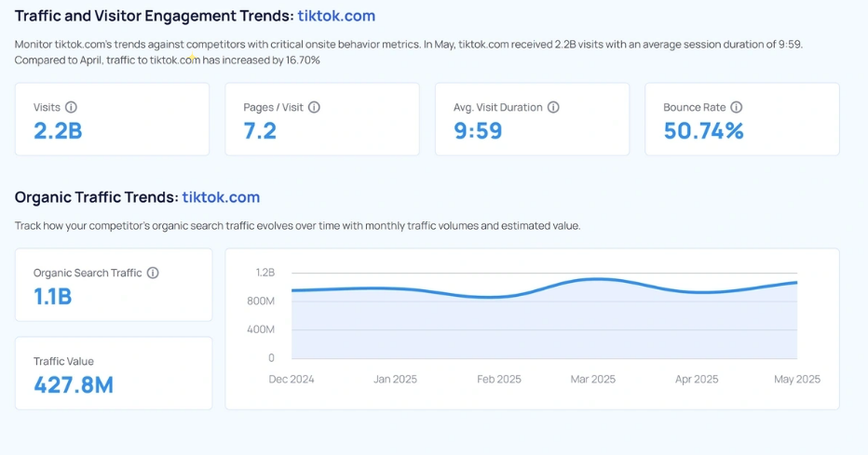Click the May 2025 chart axis label
This screenshot has height=455, width=868.
point(796,379)
